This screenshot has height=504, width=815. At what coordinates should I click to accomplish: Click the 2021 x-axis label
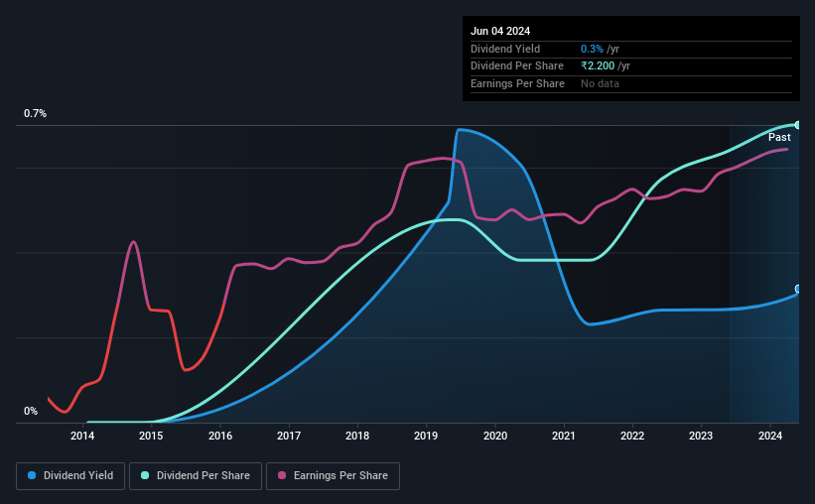564,436
